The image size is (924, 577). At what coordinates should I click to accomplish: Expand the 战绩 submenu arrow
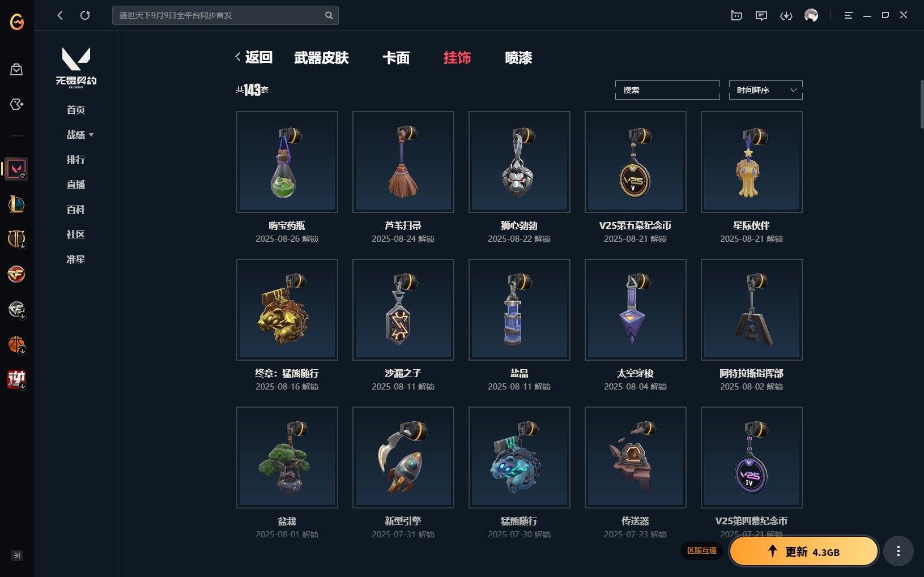pos(91,135)
